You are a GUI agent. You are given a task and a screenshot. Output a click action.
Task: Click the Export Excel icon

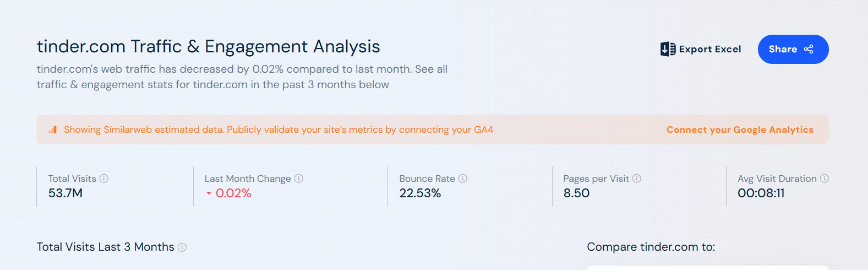pyautogui.click(x=668, y=49)
